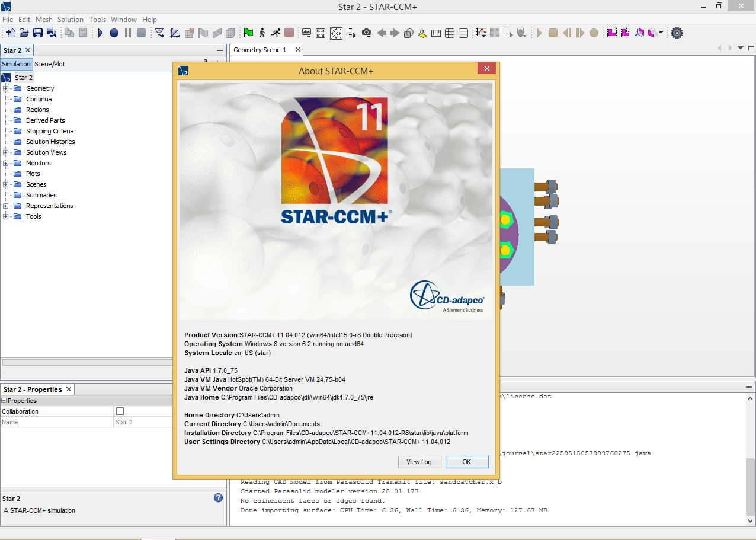Open the Tools menu
The image size is (756, 540).
pos(98,20)
